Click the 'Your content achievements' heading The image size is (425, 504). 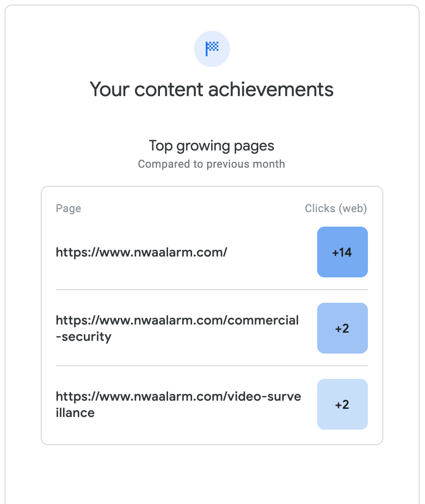pyautogui.click(x=212, y=89)
